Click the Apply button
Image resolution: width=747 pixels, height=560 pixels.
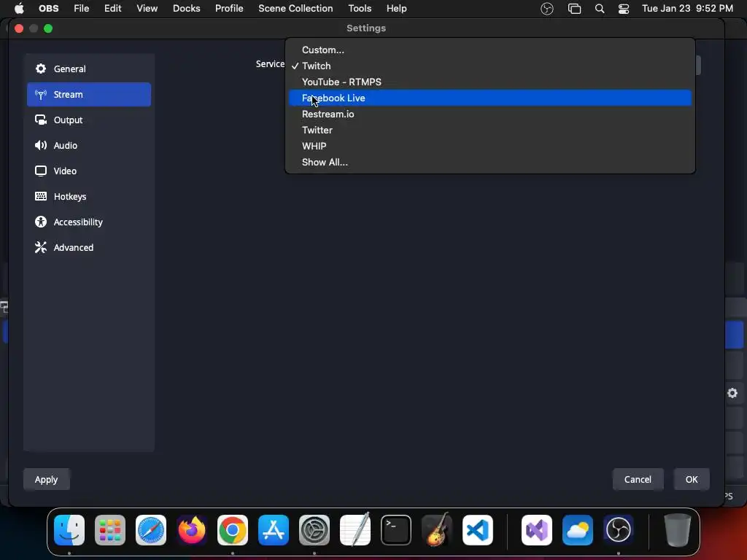point(46,480)
